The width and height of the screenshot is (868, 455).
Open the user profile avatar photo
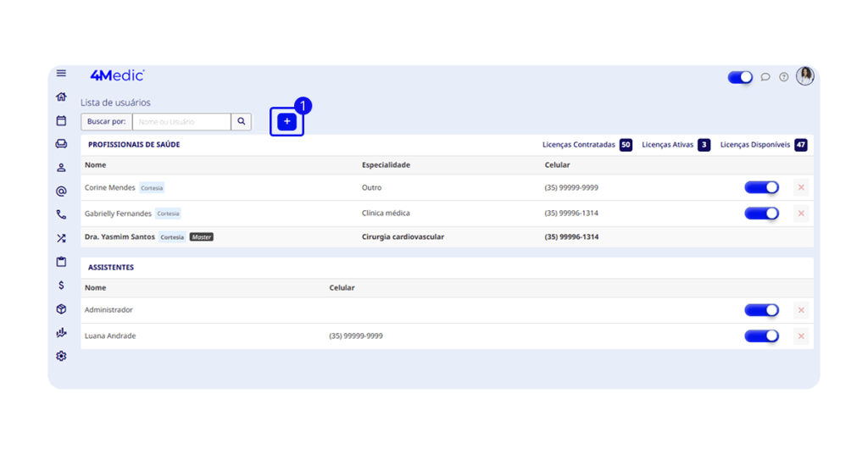[x=804, y=76]
